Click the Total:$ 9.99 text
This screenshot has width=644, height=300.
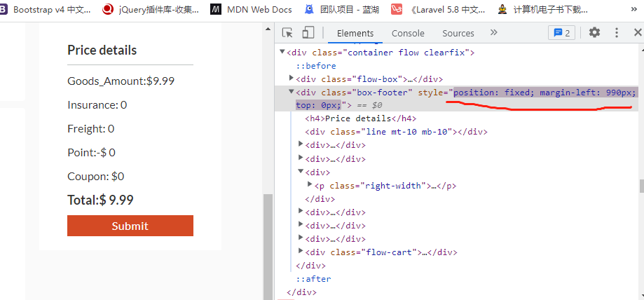100,200
